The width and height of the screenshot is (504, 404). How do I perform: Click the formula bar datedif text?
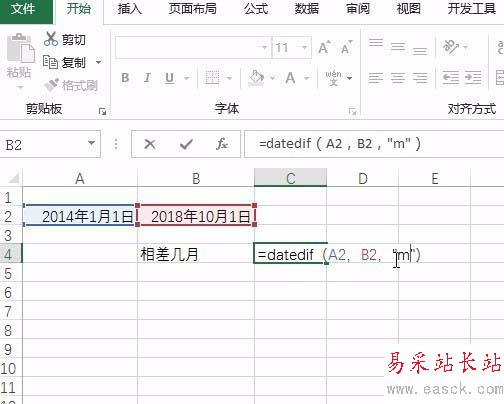pyautogui.click(x=340, y=144)
